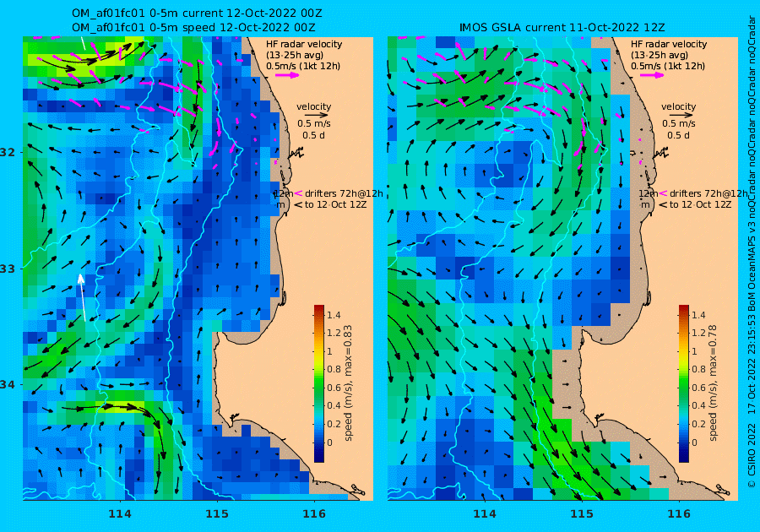Viewport: 760px width, 532px height.
Task: Click 'drifters 72h@12h' label in left map
Action: click(x=344, y=193)
